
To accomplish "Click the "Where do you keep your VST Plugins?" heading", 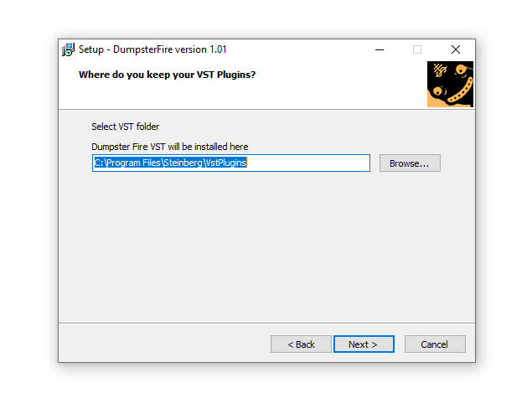I will point(167,75).
